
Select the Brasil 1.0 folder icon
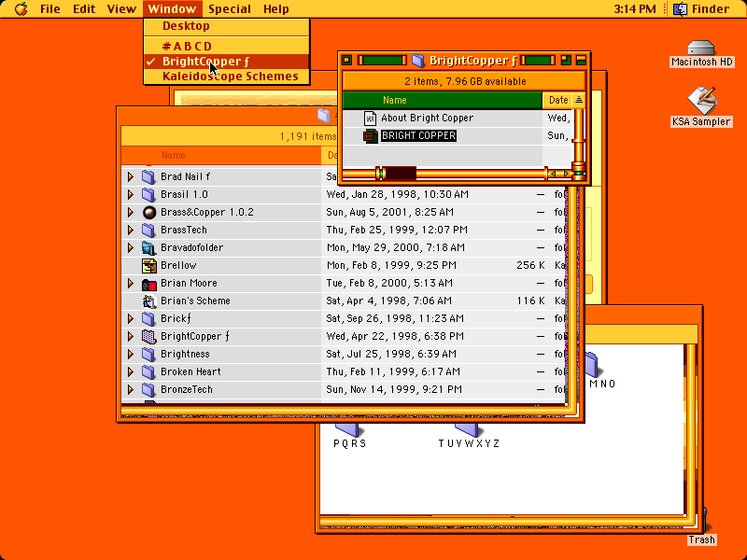pos(148,194)
